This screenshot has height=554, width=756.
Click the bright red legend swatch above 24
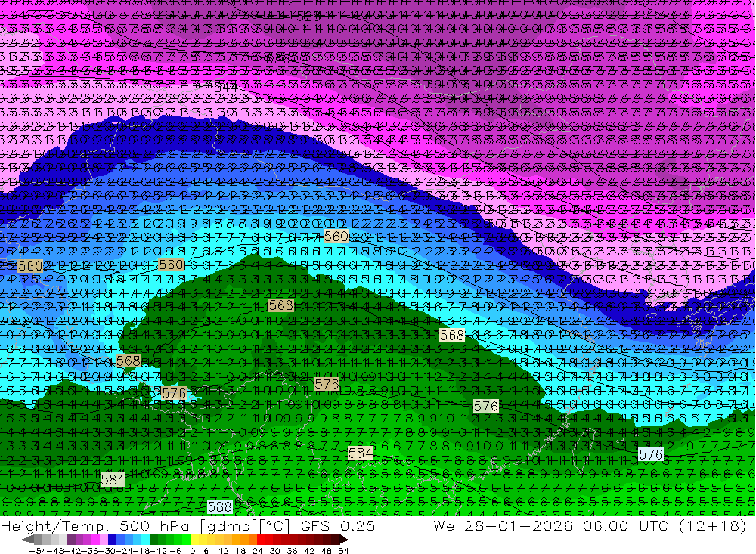(261, 540)
